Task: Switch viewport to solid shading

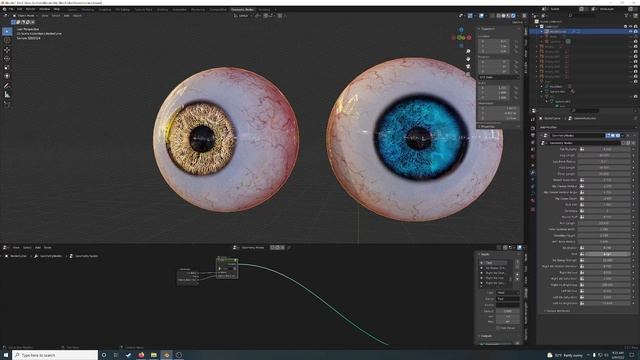Action: (504, 16)
